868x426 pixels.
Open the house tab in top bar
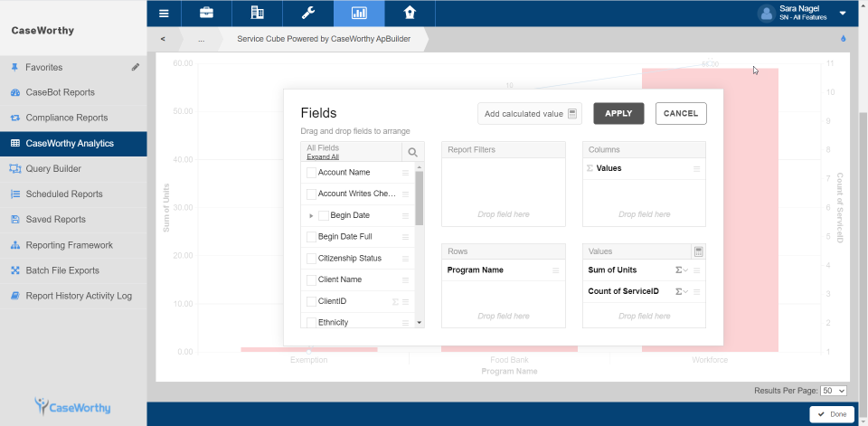tap(410, 13)
